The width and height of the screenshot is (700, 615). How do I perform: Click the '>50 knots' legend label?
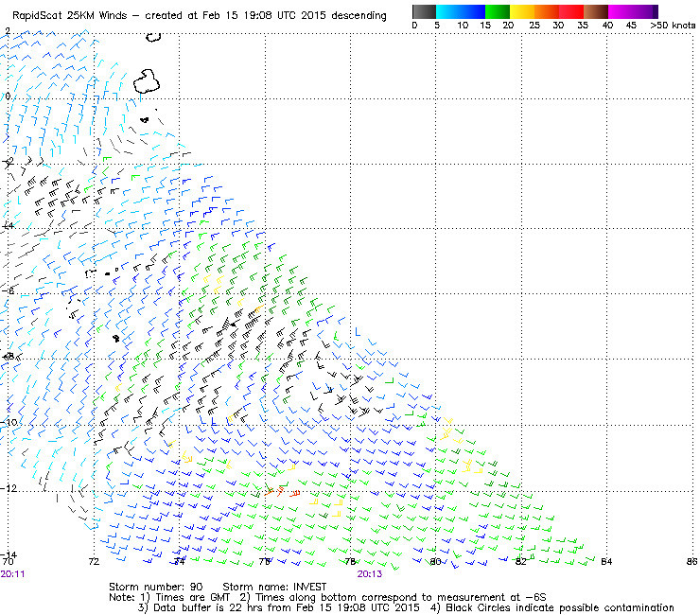673,26
